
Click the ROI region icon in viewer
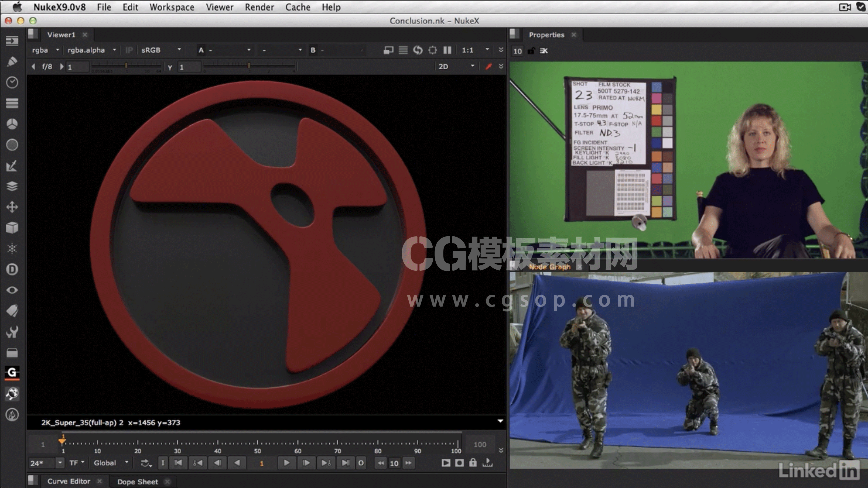(432, 50)
